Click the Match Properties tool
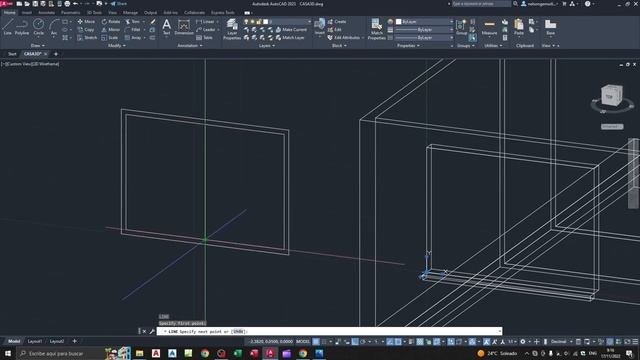The height and width of the screenshot is (360, 640). click(x=376, y=29)
